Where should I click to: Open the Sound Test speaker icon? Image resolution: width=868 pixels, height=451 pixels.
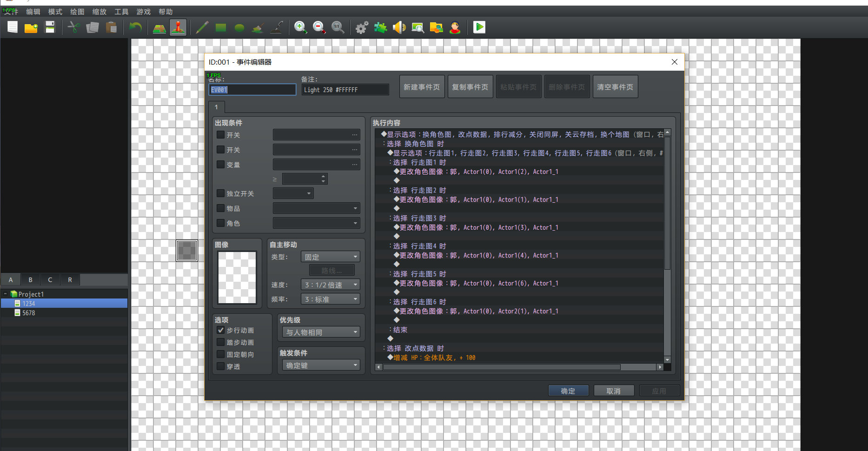399,27
